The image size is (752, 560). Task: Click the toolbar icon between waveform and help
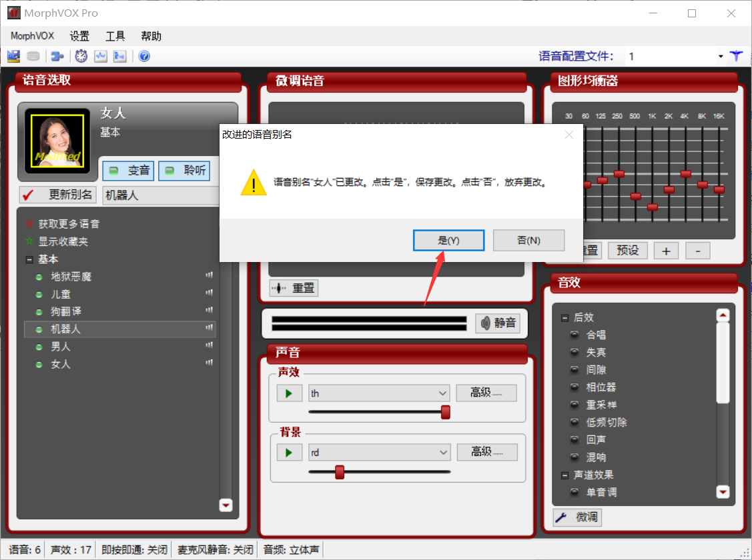coord(119,57)
